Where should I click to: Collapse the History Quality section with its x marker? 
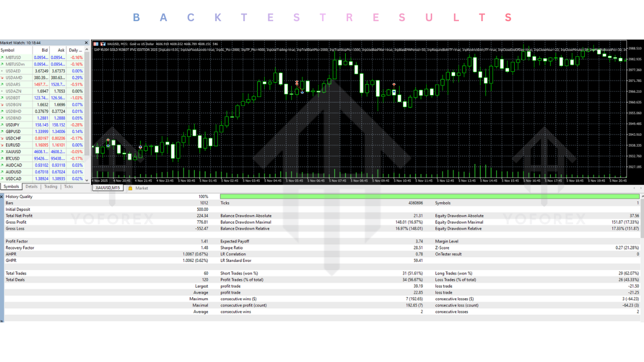point(3,196)
